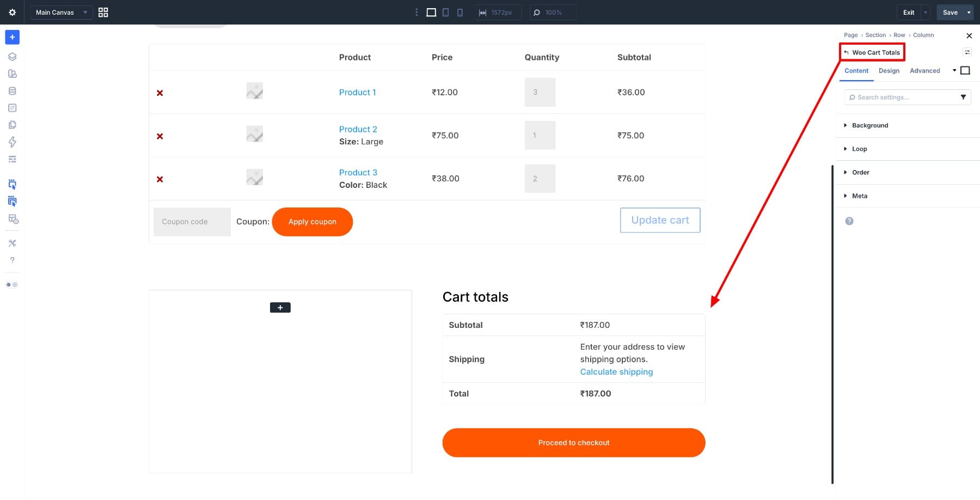Toggle the light/dark mode switch
980x500 pixels.
click(12, 285)
